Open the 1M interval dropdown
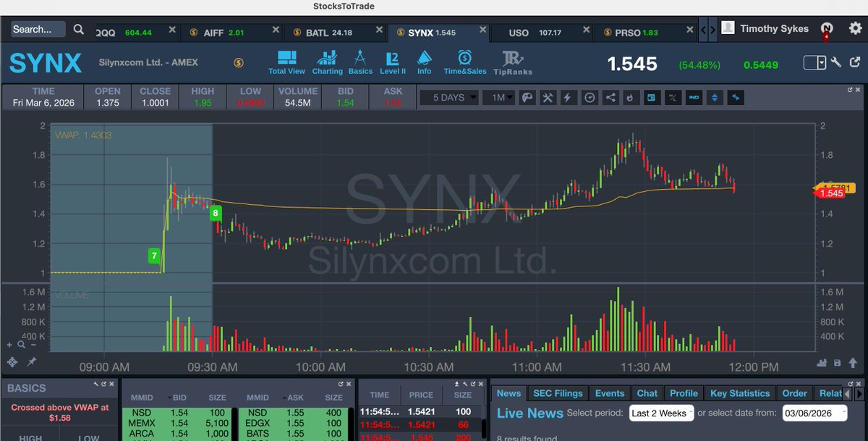The width and height of the screenshot is (868, 441). (498, 97)
